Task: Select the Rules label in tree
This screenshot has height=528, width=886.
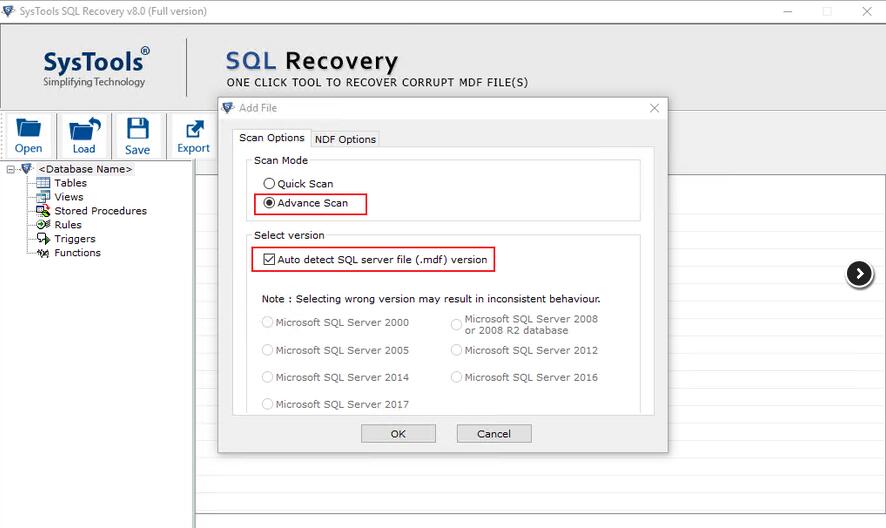Action: (68, 224)
